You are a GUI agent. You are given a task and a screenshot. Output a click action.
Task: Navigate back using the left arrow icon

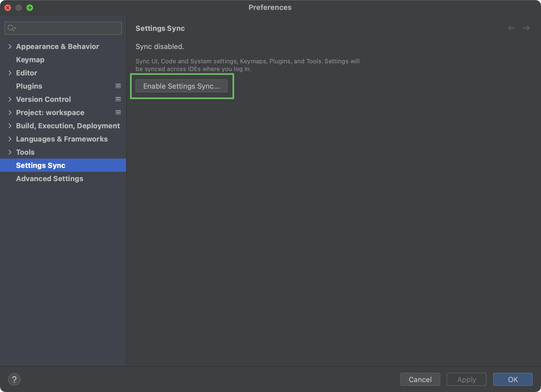[512, 28]
